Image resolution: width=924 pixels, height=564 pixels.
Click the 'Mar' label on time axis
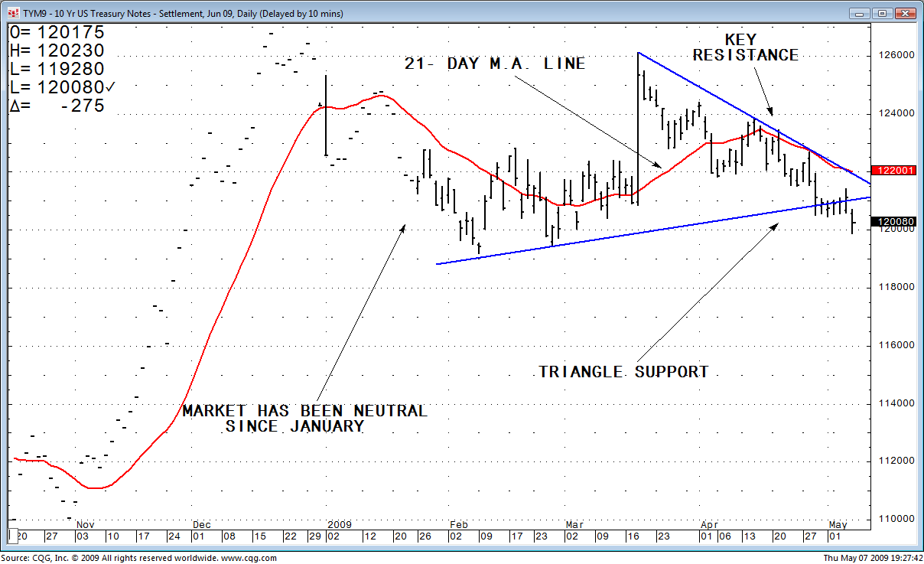574,524
